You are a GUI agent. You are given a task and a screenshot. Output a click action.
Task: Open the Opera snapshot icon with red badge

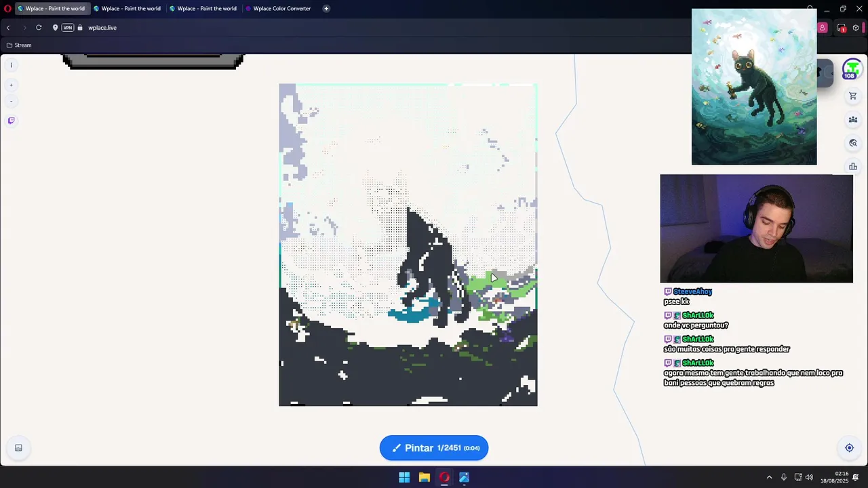(842, 28)
